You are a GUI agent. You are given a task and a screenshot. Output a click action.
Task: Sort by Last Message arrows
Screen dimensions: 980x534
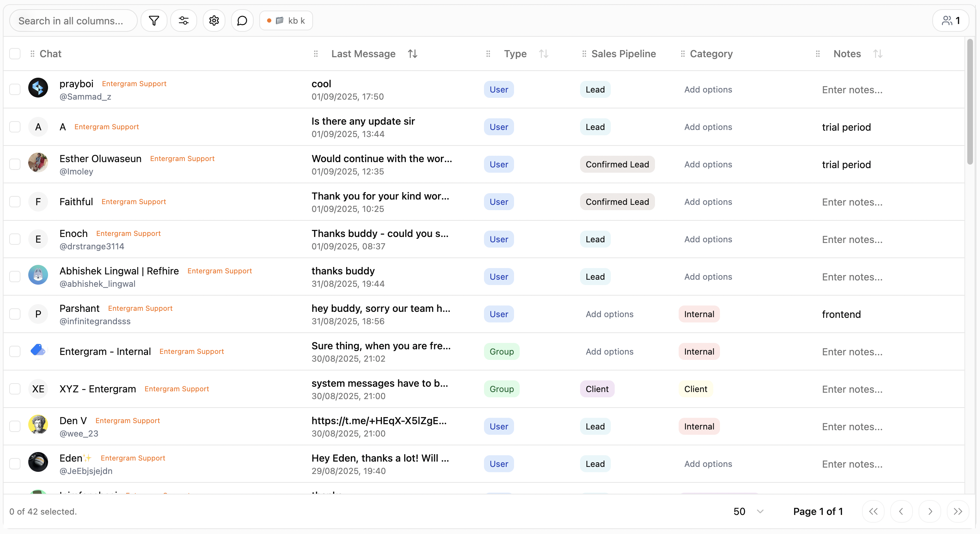412,54
